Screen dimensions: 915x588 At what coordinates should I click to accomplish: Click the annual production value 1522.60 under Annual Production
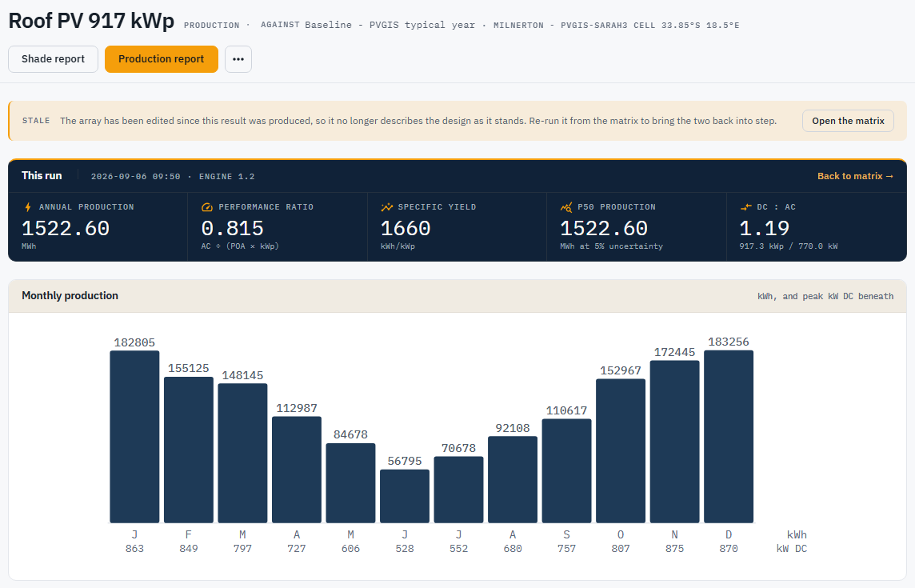tap(66, 228)
